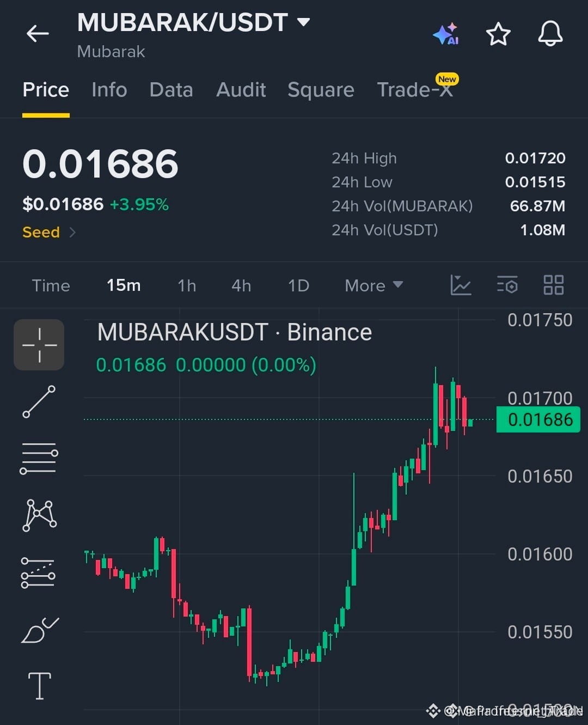Image resolution: width=588 pixels, height=725 pixels.
Task: Click the Mubarak subtitle under the pair name
Action: 111,52
